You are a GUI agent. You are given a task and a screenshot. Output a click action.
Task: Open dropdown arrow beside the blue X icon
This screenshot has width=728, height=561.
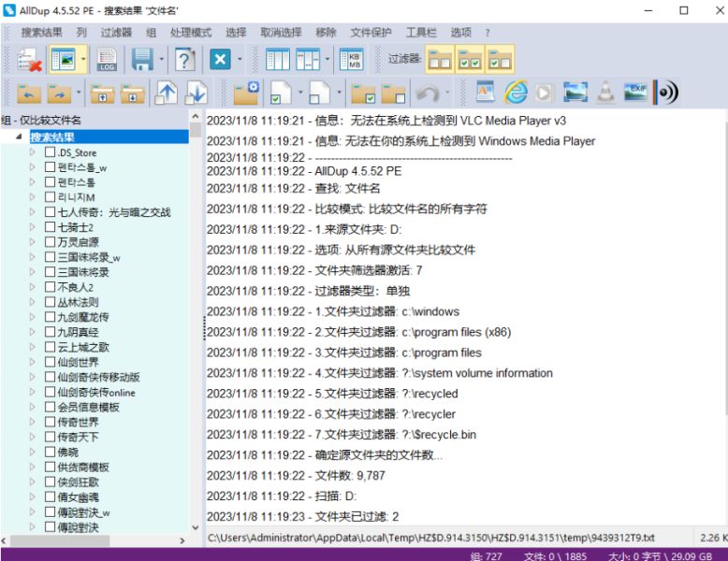click(240, 60)
